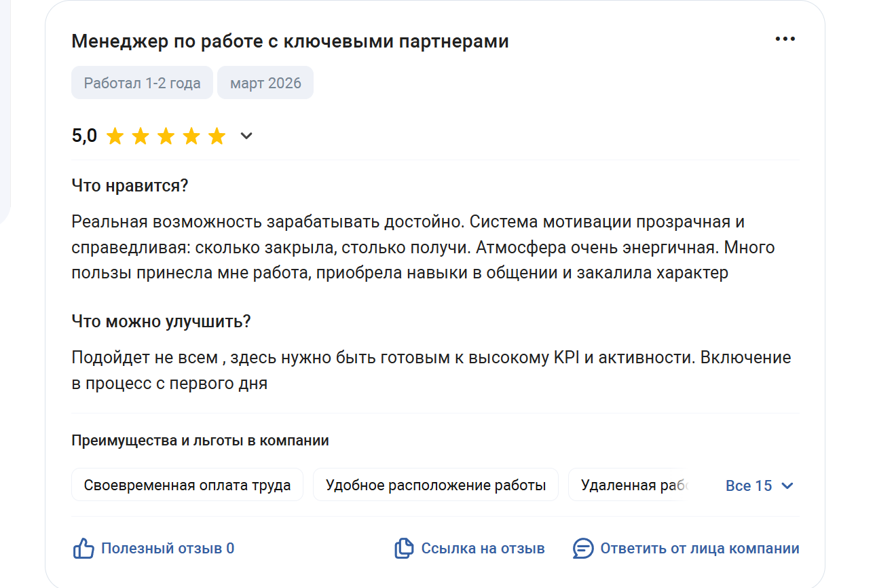Image resolution: width=894 pixels, height=588 pixels.
Task: Click the first rating star
Action: (115, 136)
